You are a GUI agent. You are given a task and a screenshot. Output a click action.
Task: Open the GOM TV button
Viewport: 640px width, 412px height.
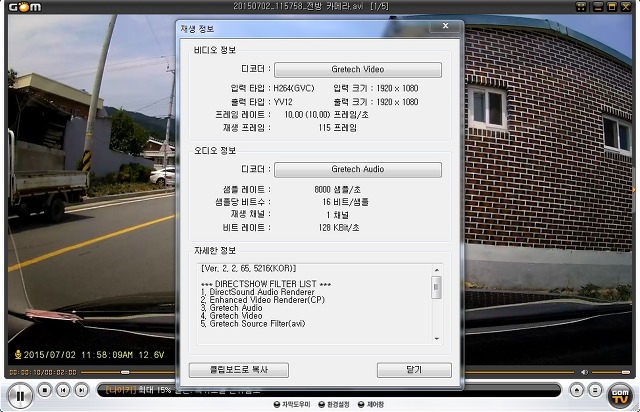[620, 395]
